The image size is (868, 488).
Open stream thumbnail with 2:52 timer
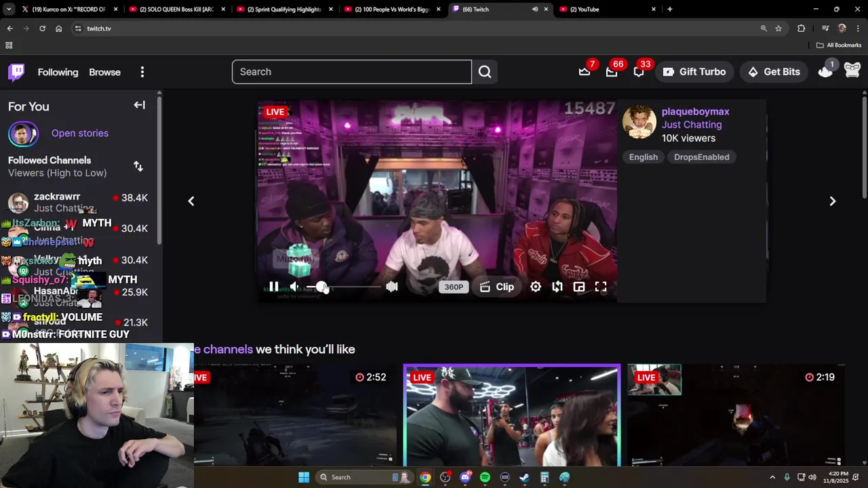(x=295, y=416)
